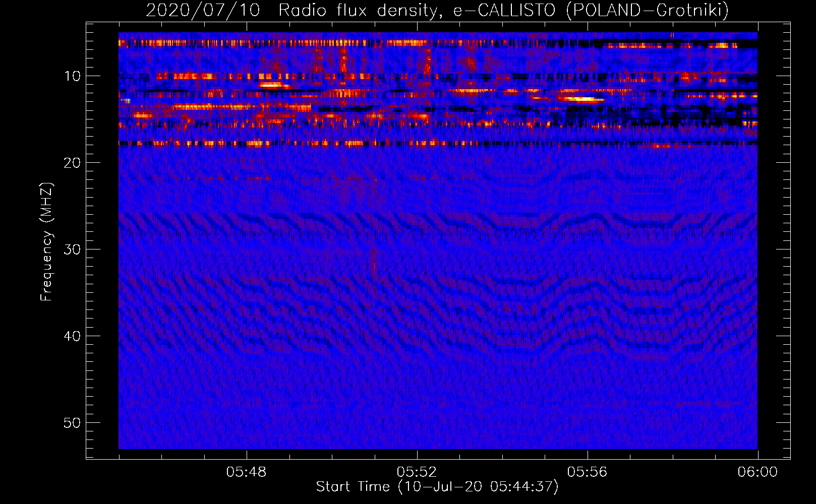Click the date '2020/07/10' in the title
This screenshot has width=816, height=504.
203,10
